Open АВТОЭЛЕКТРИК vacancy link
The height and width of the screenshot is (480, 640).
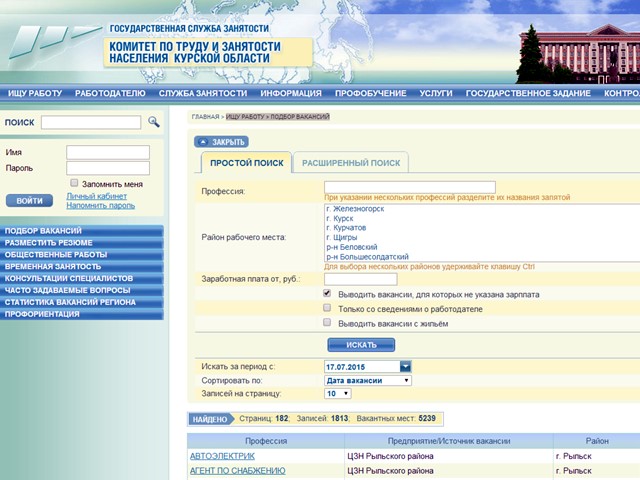pos(222,456)
